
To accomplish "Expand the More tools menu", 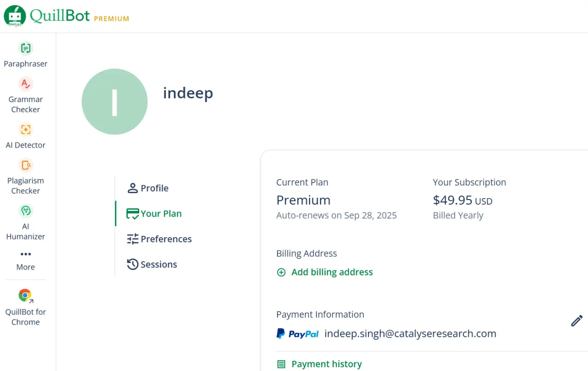I will (26, 260).
